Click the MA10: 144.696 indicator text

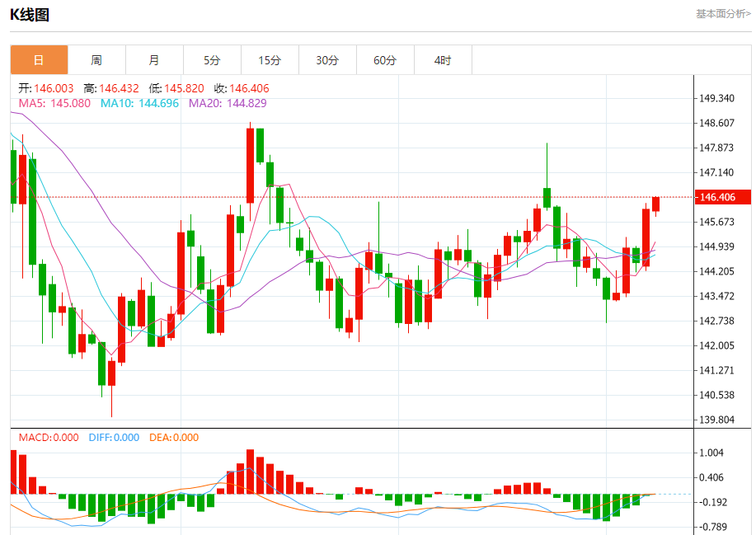click(x=139, y=103)
